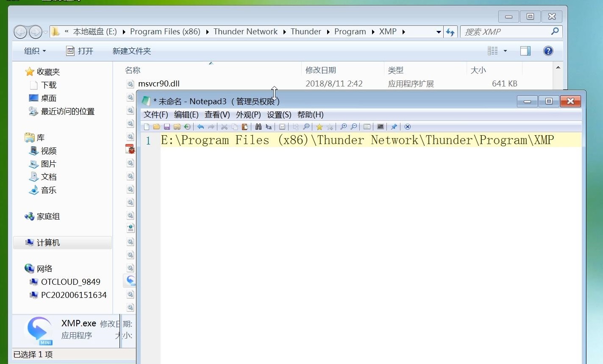This screenshot has width=603, height=364.
Task: Click the 打开 button in Explorer toolbar
Action: (80, 51)
